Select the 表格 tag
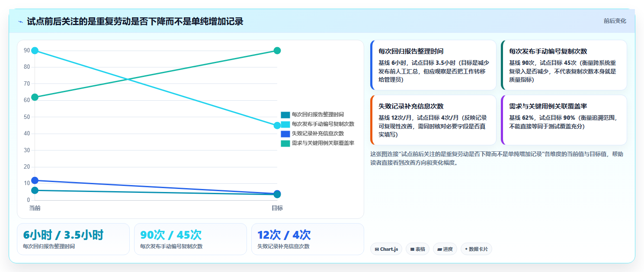Screen dimensions: 644x272 click(417, 249)
